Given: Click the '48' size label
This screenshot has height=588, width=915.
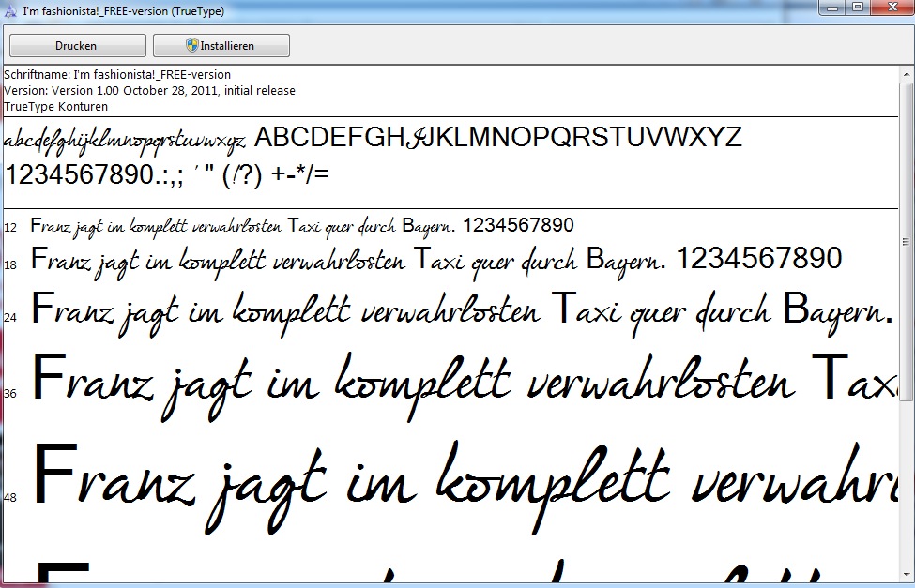Looking at the screenshot, I should pos(10,498).
